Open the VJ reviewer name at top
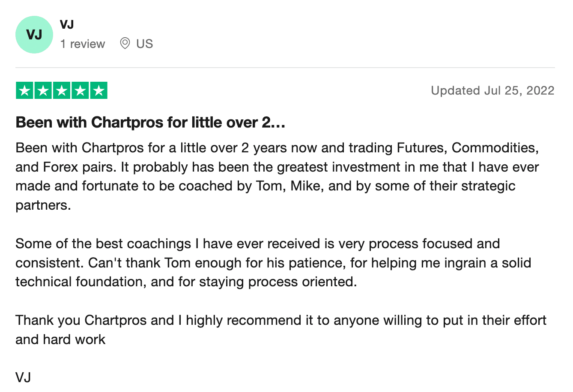Screen dimensions: 573x392 tap(67, 25)
